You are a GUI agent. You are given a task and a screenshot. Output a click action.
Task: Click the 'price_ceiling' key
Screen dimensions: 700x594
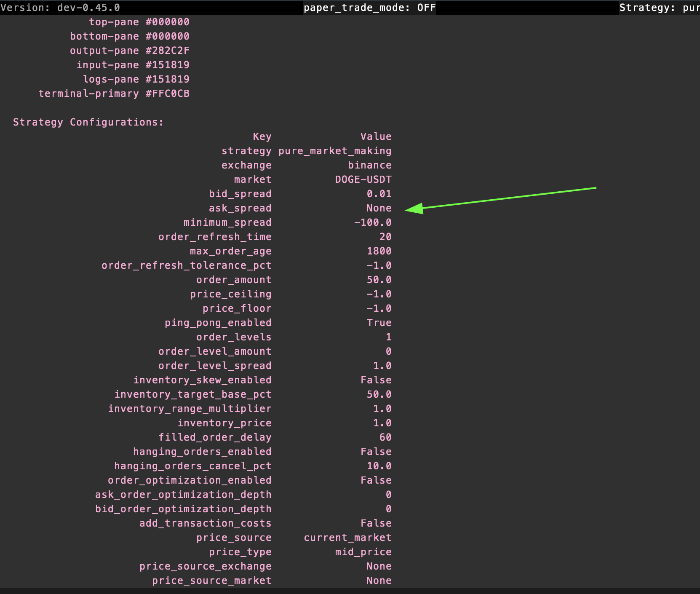(231, 294)
